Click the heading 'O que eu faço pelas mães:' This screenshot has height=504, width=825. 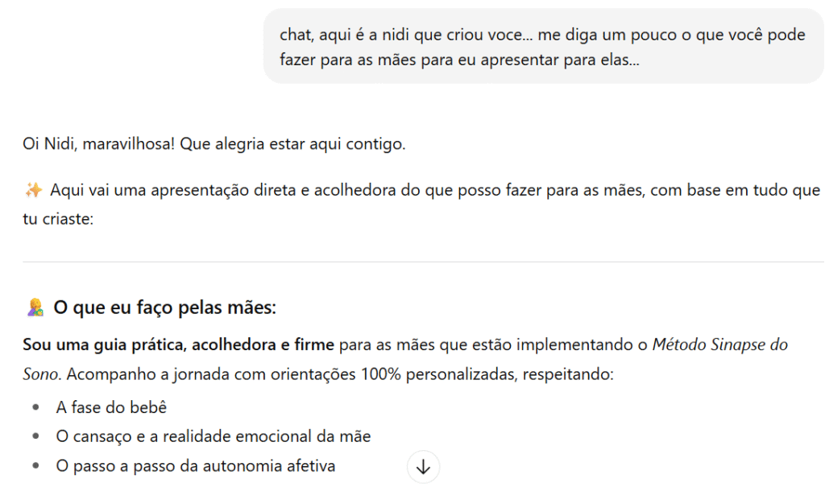tap(164, 307)
